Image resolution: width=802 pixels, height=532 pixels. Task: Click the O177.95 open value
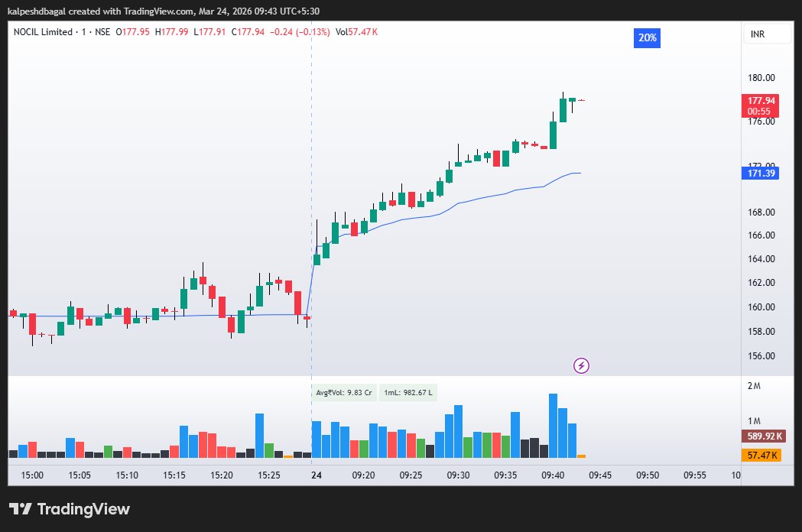pos(132,31)
